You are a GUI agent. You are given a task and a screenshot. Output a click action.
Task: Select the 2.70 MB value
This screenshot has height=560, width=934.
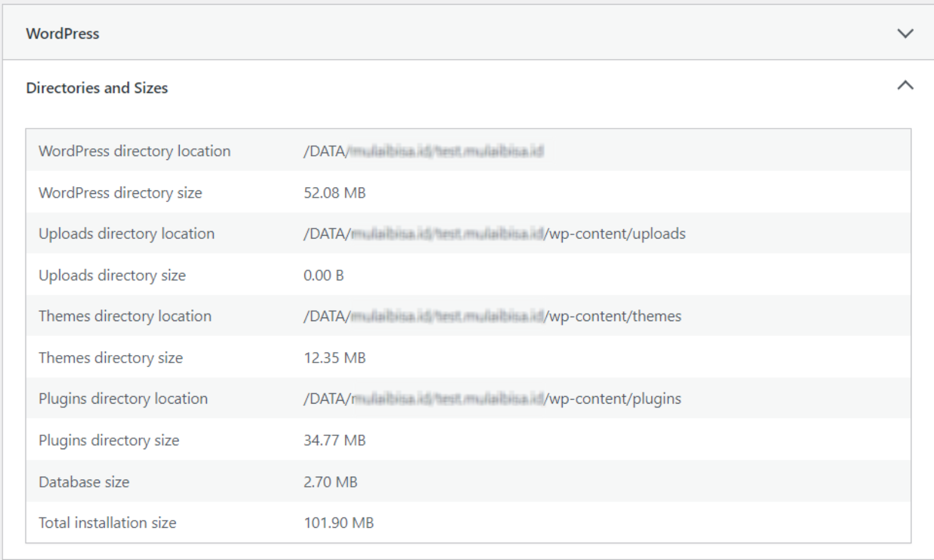(x=330, y=482)
